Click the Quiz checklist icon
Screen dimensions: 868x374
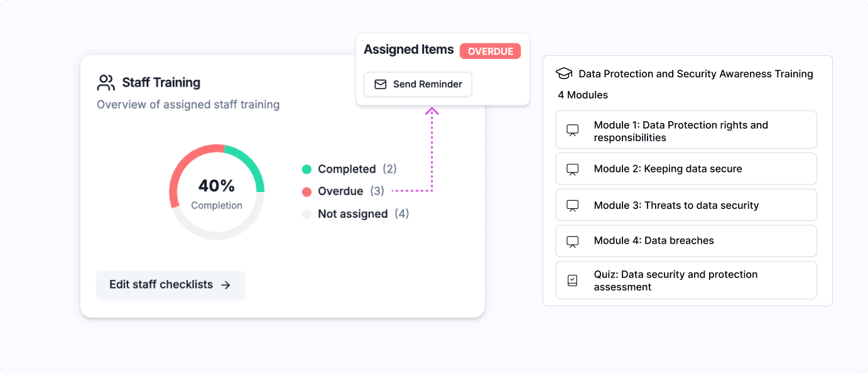(572, 280)
